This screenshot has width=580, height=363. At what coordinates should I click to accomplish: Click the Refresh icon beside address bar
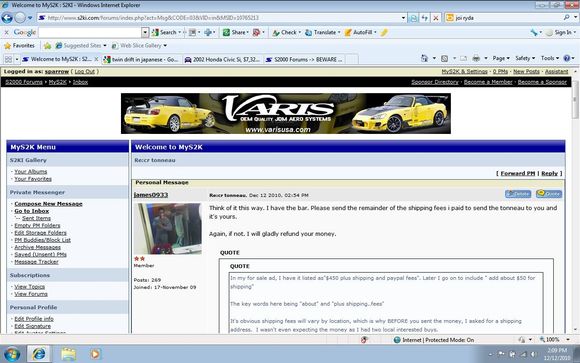pyautogui.click(x=425, y=18)
